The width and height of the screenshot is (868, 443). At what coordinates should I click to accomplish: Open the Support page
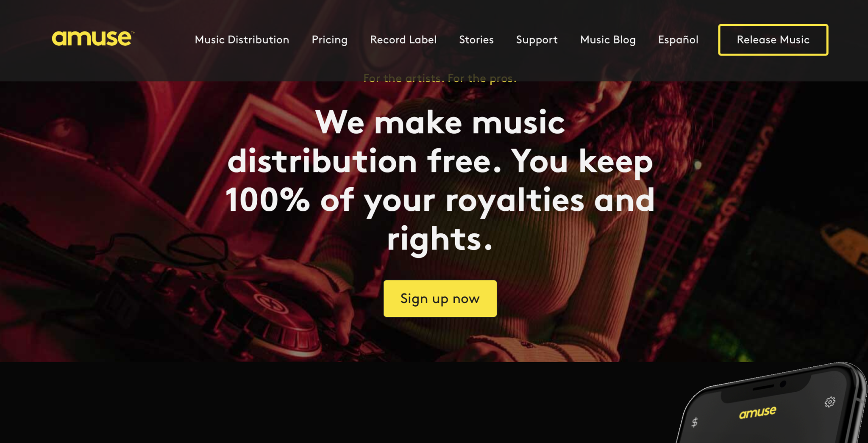537,40
